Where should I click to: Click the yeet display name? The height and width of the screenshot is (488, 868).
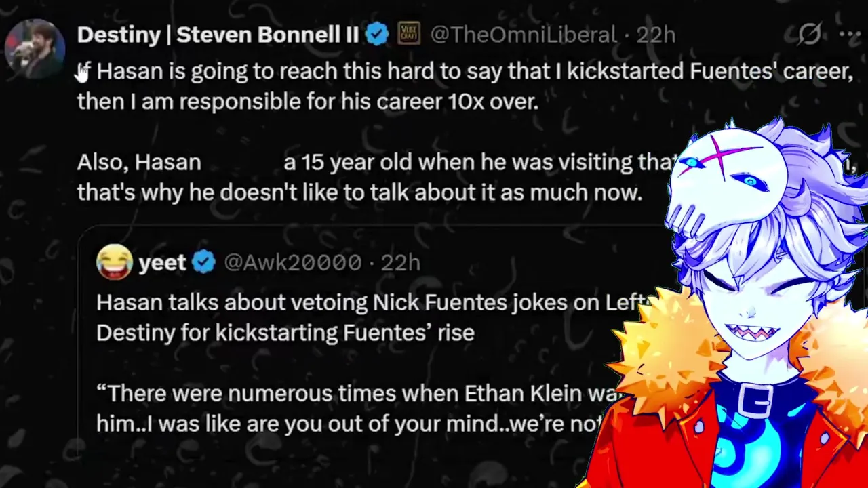coord(161,262)
